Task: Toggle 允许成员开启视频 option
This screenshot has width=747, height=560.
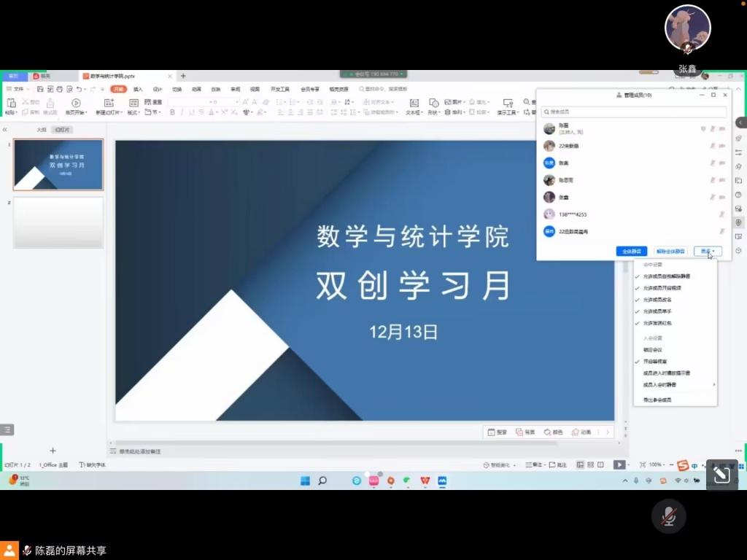Action: click(662, 288)
